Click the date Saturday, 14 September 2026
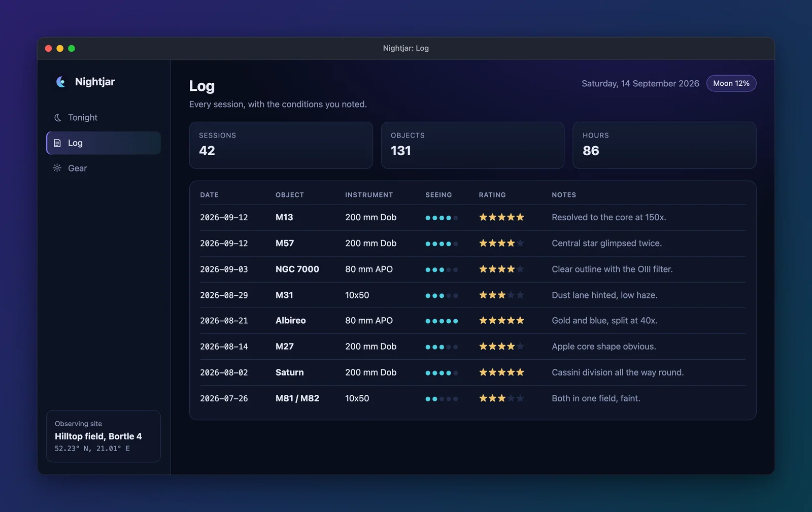 coord(640,83)
